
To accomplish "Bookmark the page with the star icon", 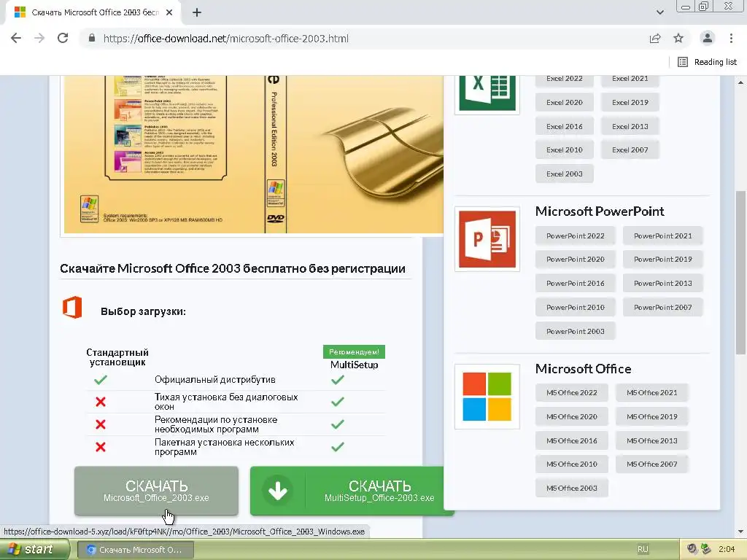I will tap(678, 38).
